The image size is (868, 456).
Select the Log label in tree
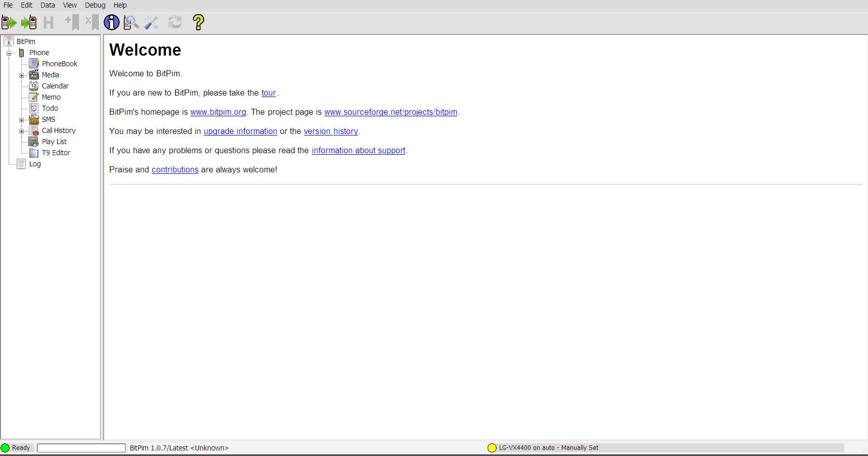(x=35, y=164)
